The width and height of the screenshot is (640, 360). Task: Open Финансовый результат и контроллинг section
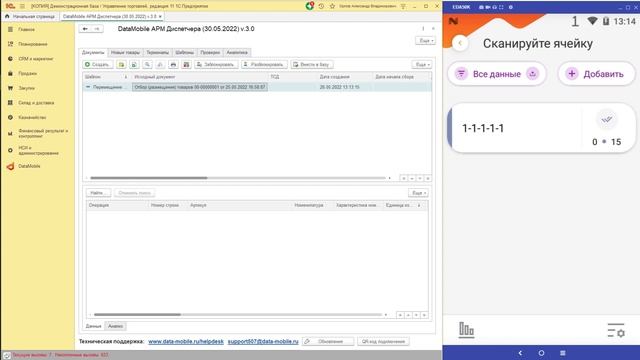click(x=42, y=133)
